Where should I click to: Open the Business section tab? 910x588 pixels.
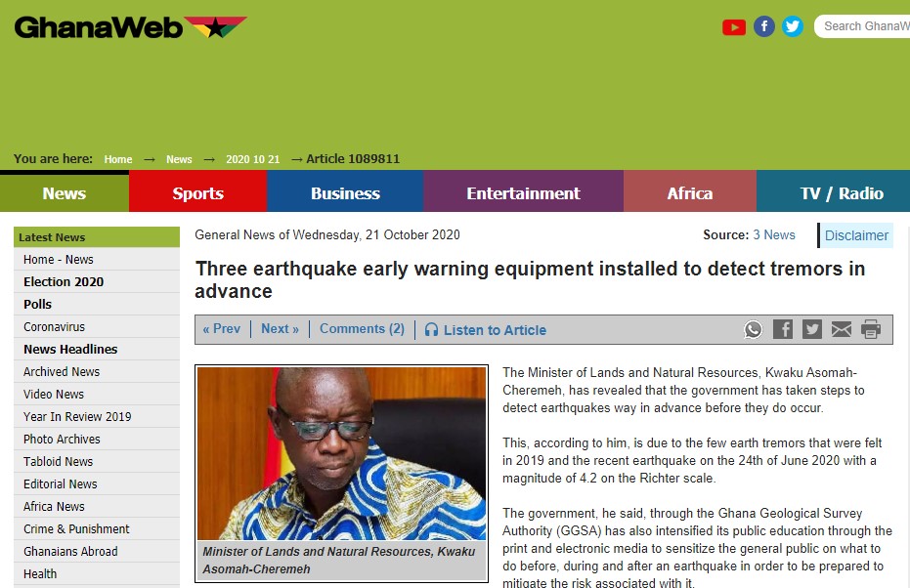(345, 193)
